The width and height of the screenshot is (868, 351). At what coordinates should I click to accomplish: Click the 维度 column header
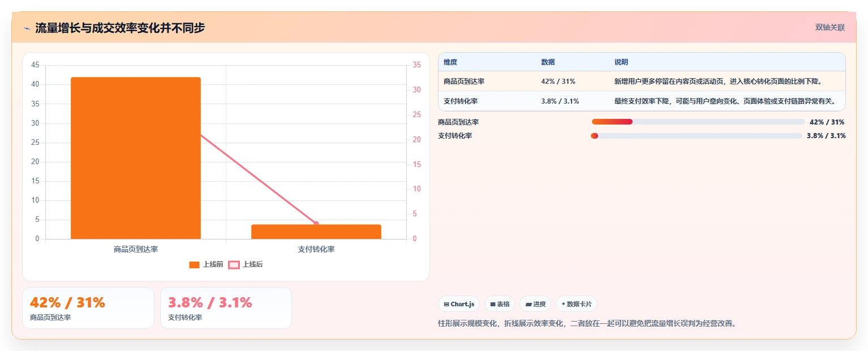point(450,62)
